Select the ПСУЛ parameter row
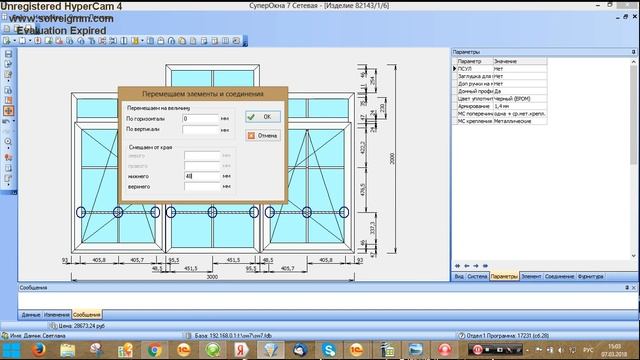This screenshot has width=640, height=360. [500, 69]
